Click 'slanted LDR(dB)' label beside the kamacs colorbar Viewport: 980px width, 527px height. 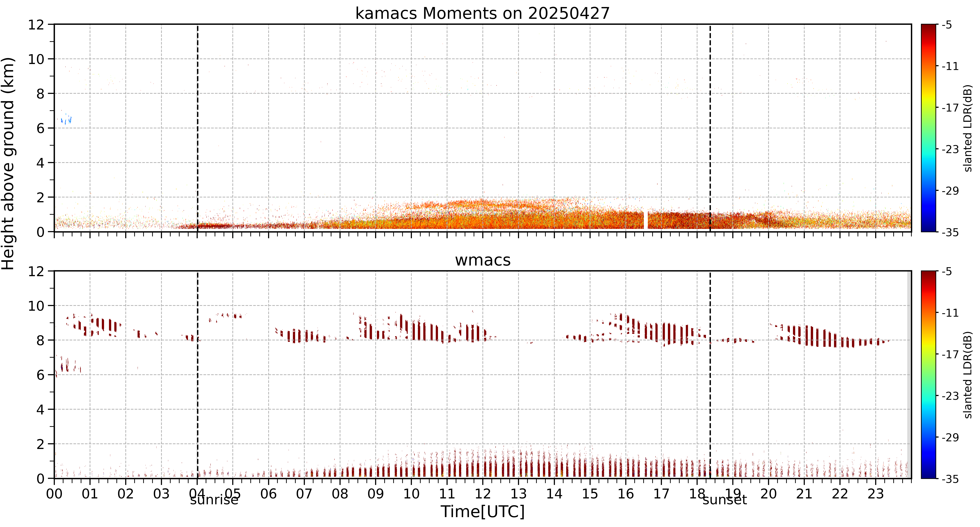[x=968, y=128]
